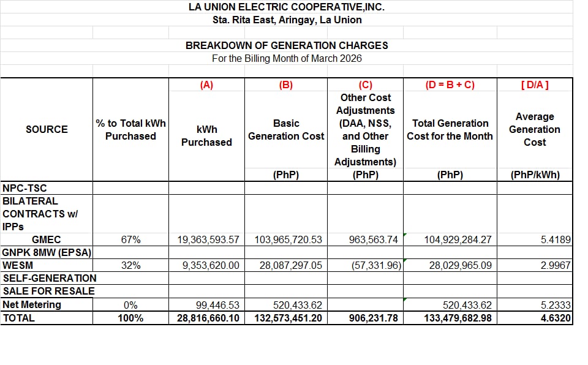Viewport: 588px width, 365px height.
Task: Select the address cell Sta. Rita East, Aringay
Action: [x=287, y=20]
